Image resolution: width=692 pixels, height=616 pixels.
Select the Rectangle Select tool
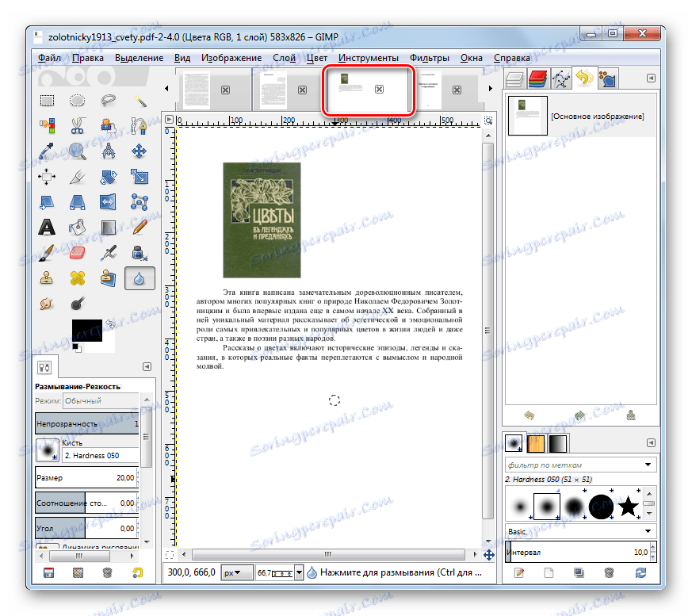coord(47,101)
